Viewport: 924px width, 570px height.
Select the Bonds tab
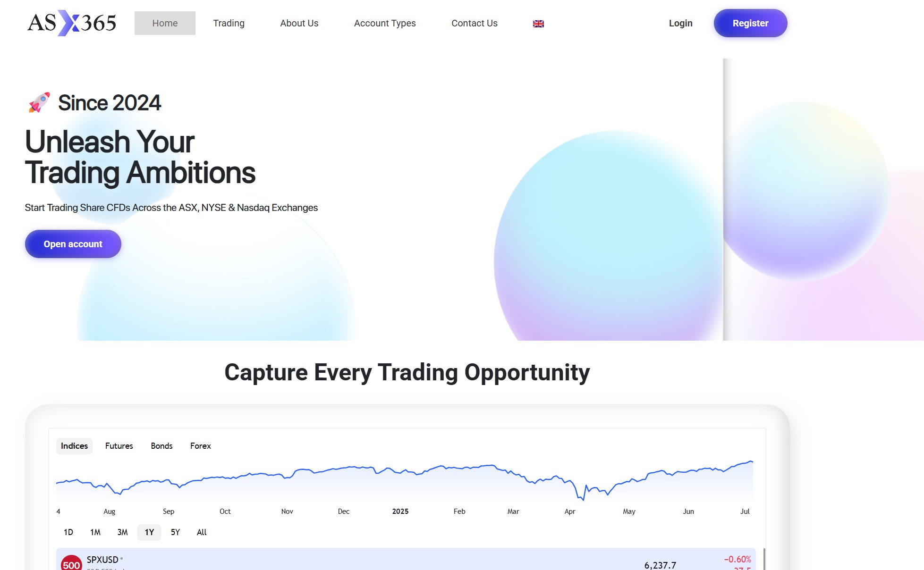tap(161, 446)
